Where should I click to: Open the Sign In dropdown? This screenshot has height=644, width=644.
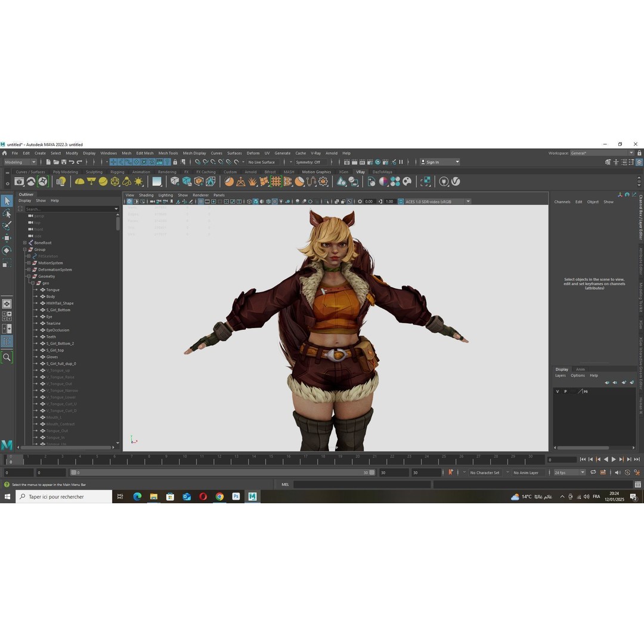tap(440, 162)
